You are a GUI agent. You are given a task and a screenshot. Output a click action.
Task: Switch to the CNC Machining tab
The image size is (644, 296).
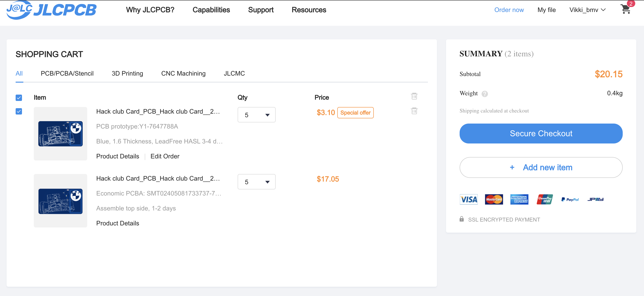coord(183,74)
